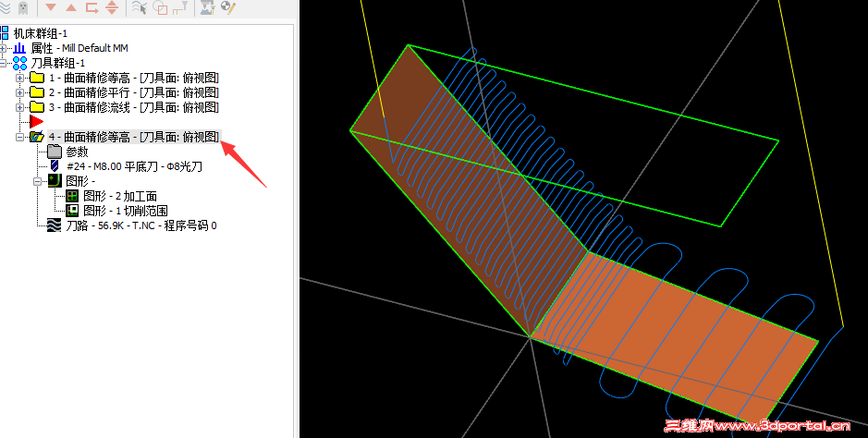Click the 加工面 drive surface grid icon

coord(72,196)
